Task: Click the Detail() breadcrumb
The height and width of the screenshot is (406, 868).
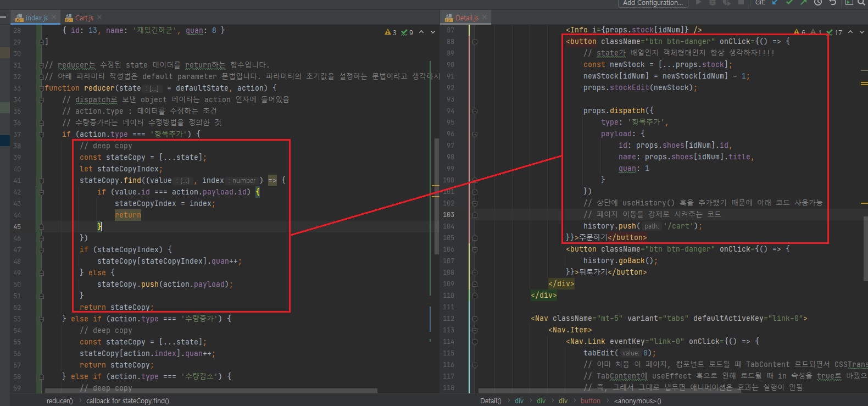Action: coord(491,401)
